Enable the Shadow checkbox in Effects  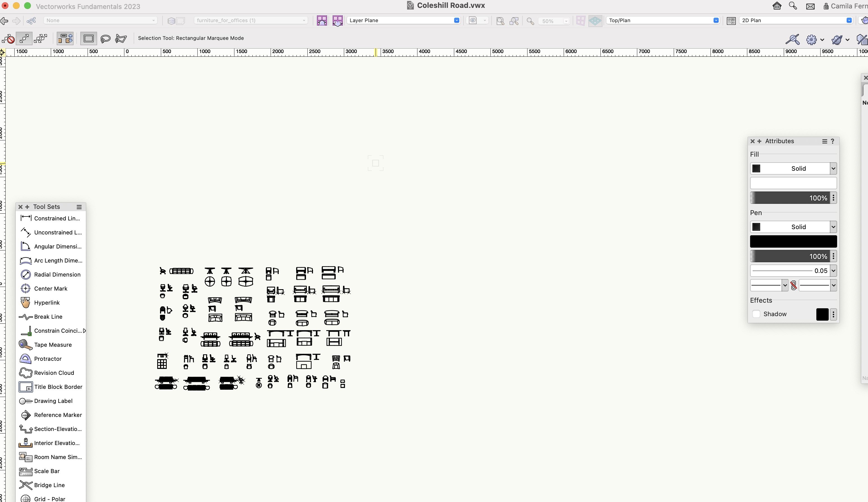point(756,314)
